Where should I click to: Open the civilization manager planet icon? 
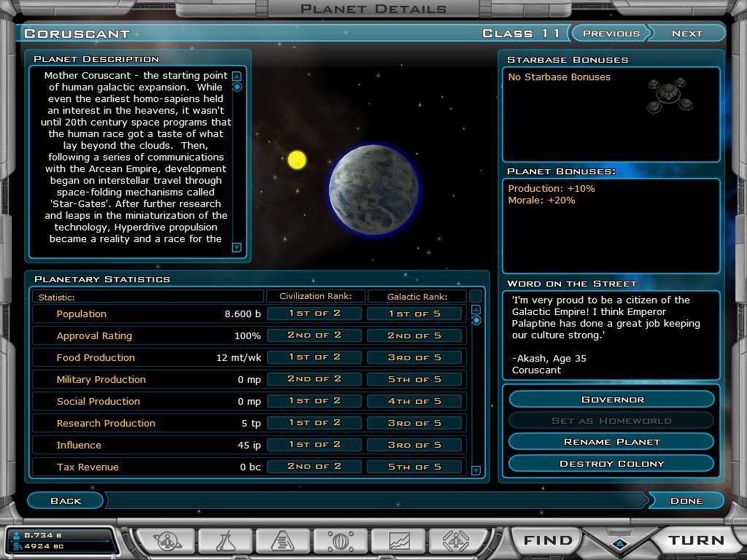click(167, 542)
